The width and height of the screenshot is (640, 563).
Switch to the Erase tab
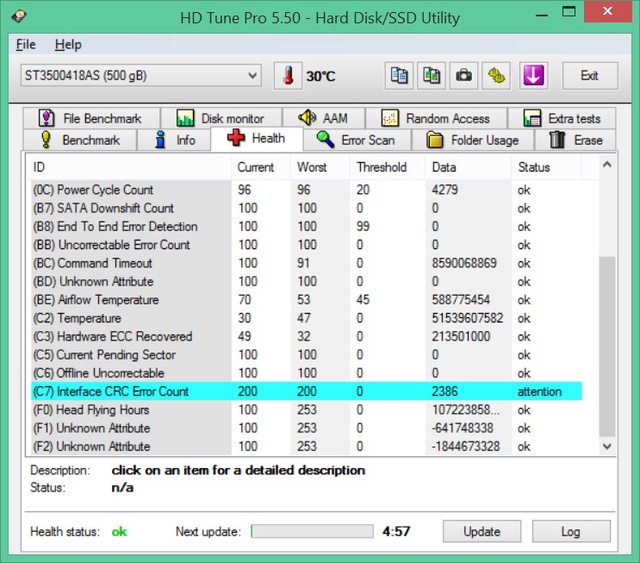click(576, 140)
